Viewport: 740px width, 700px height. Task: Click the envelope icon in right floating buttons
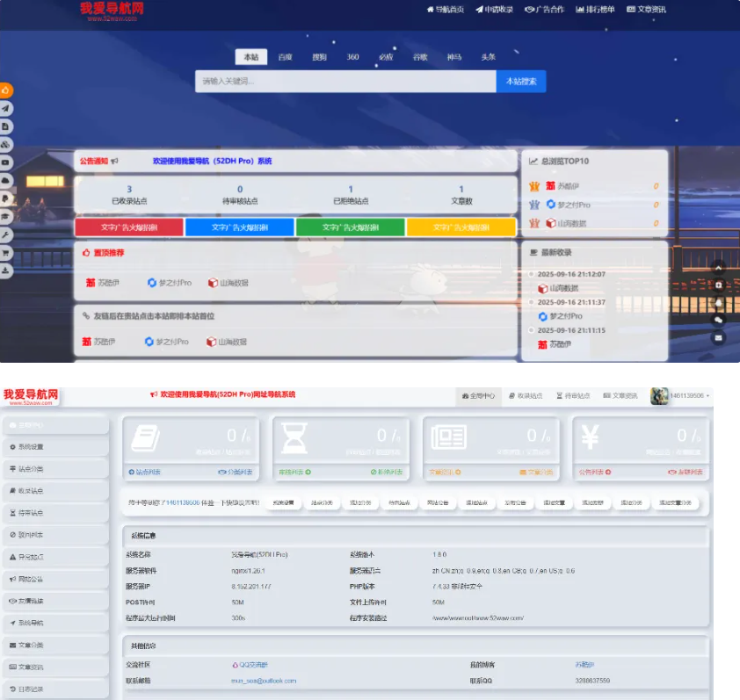coord(718,337)
